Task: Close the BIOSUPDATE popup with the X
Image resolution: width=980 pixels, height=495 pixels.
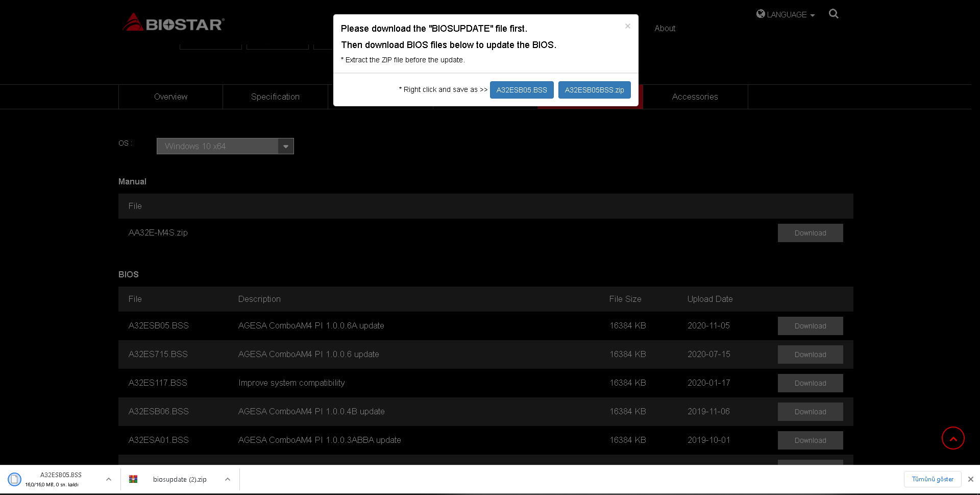Action: tap(628, 26)
